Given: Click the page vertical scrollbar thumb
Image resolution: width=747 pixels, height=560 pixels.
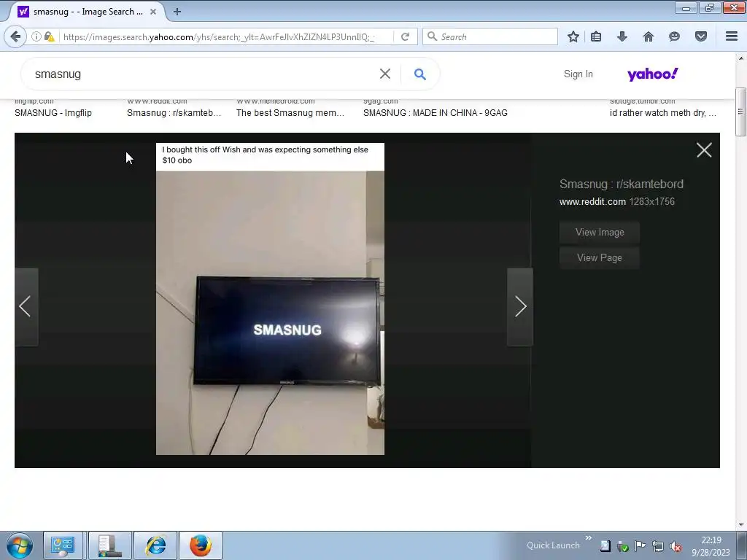Looking at the screenshot, I should 740,112.
